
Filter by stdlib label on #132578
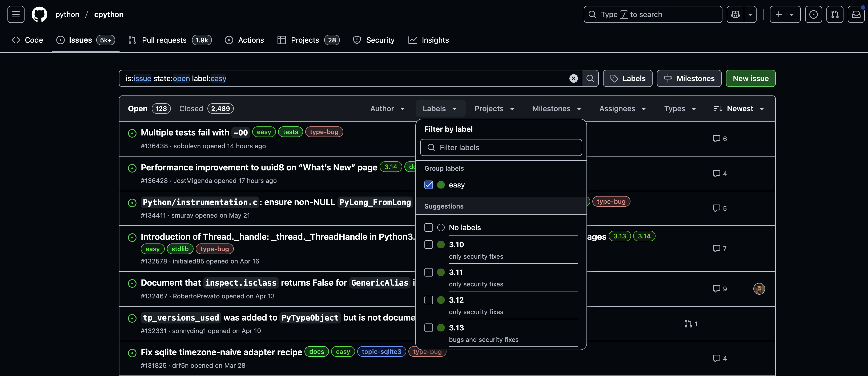[180, 249]
